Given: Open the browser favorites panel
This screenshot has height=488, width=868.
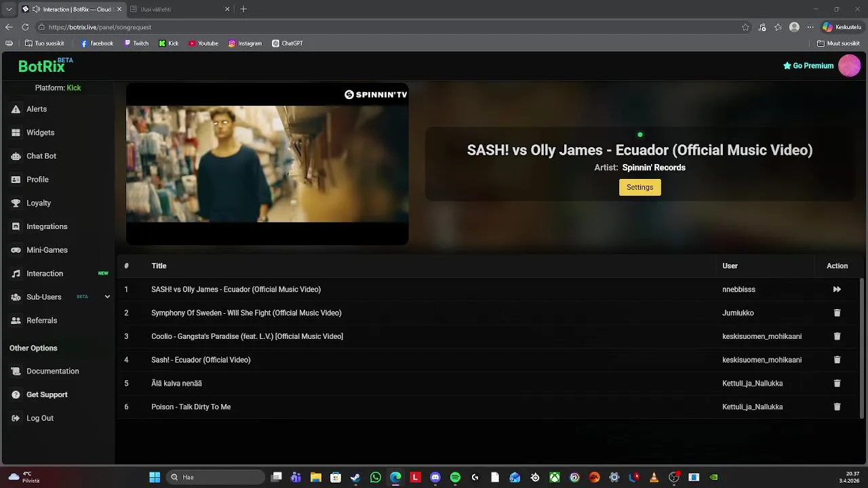Looking at the screenshot, I should point(778,27).
